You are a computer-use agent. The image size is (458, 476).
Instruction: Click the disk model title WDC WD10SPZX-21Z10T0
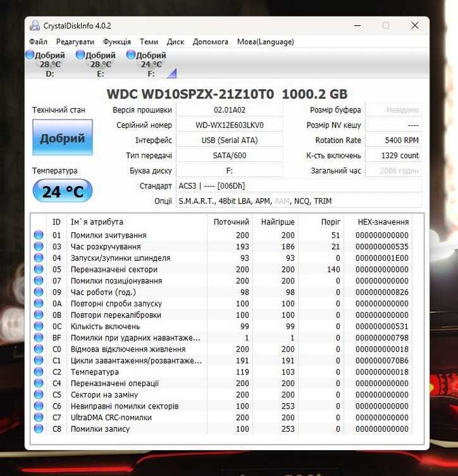coord(190,94)
